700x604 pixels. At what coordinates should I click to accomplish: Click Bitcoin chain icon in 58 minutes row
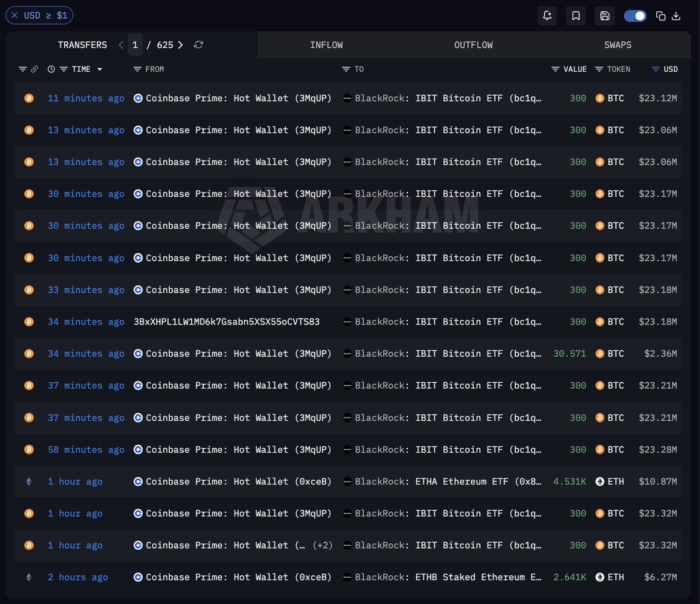point(29,450)
